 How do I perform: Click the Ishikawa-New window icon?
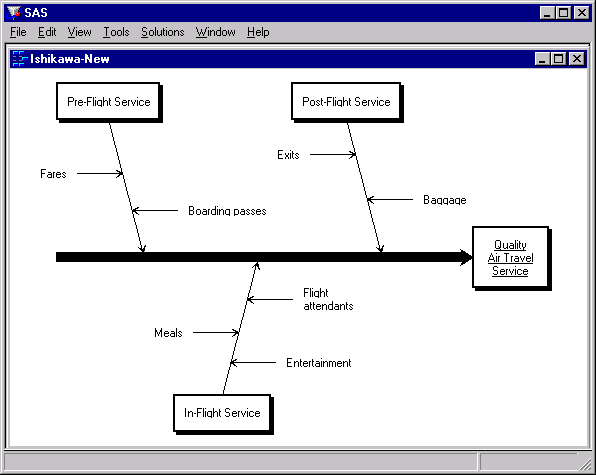click(x=19, y=59)
